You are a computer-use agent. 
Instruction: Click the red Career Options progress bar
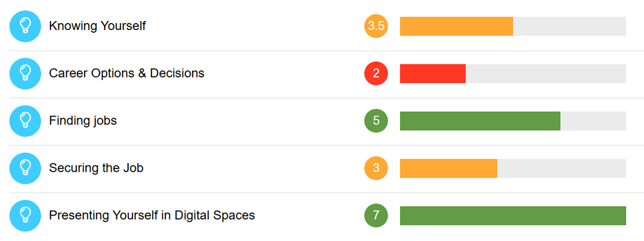tap(513, 74)
